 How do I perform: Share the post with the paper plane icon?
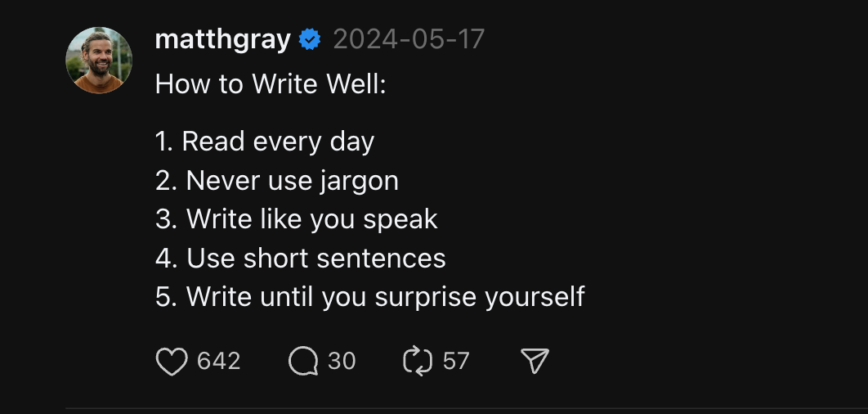[x=535, y=361]
